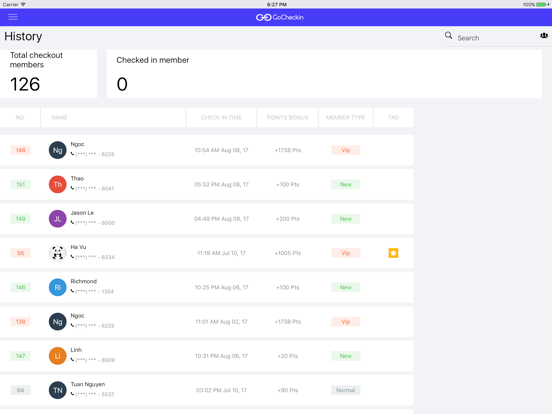The height and width of the screenshot is (414, 552).
Task: Click the name Richmond
Action: coord(83,281)
